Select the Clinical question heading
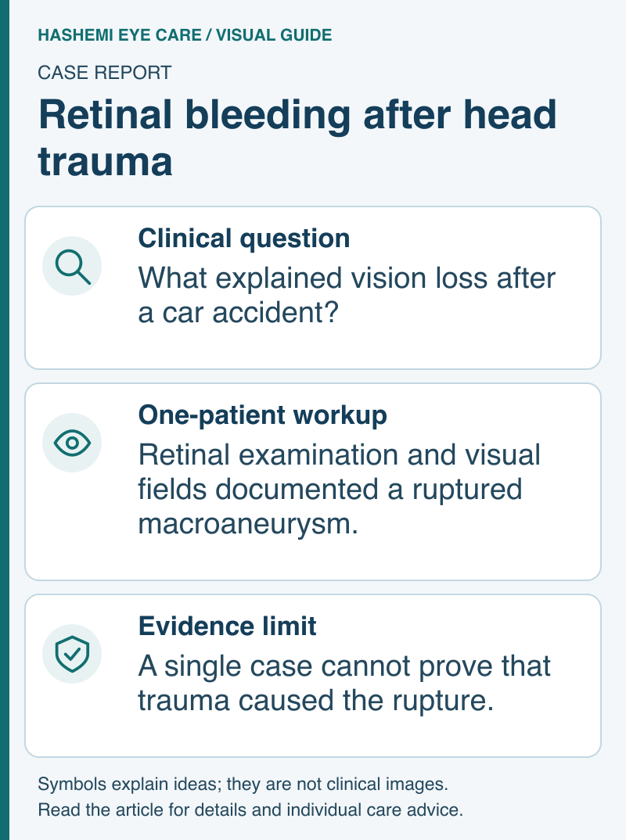The width and height of the screenshot is (626, 840). tap(244, 239)
